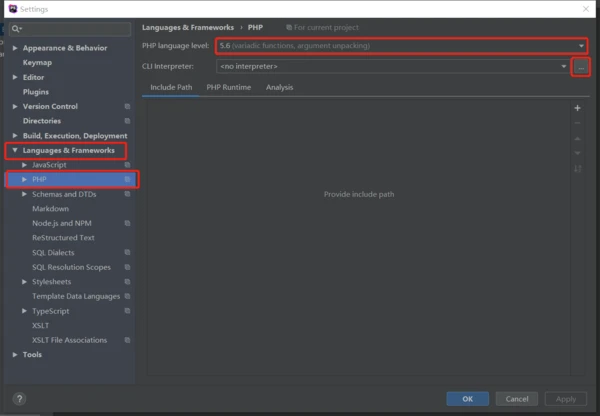Screen dimensions: 600x416
Task: Click the move up arrow icon
Action: point(577,138)
